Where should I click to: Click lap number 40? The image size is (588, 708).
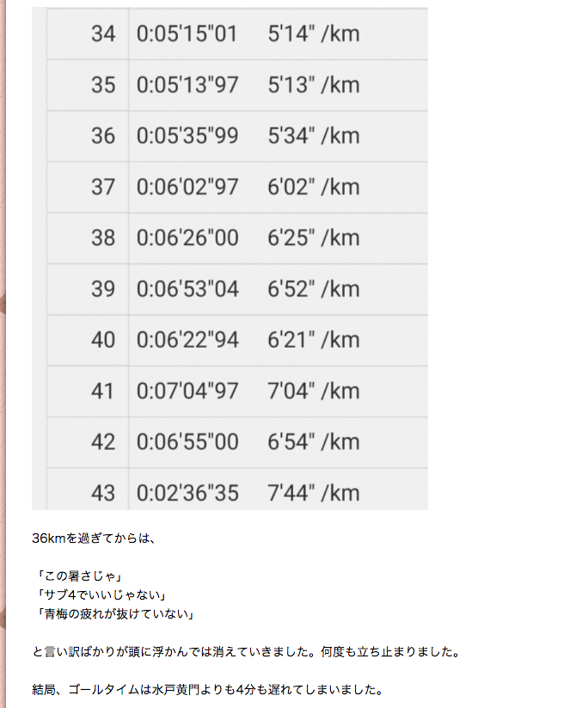pos(103,340)
